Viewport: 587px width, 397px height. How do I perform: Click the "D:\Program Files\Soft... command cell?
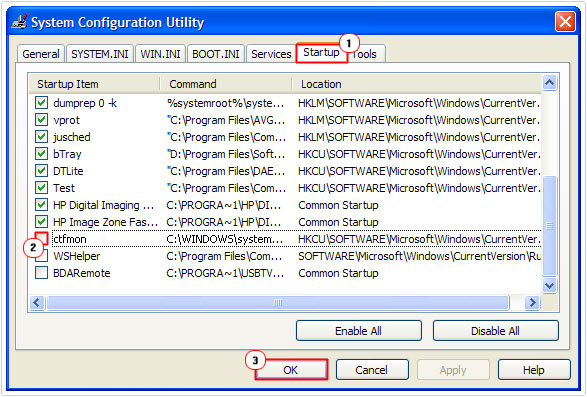click(226, 154)
